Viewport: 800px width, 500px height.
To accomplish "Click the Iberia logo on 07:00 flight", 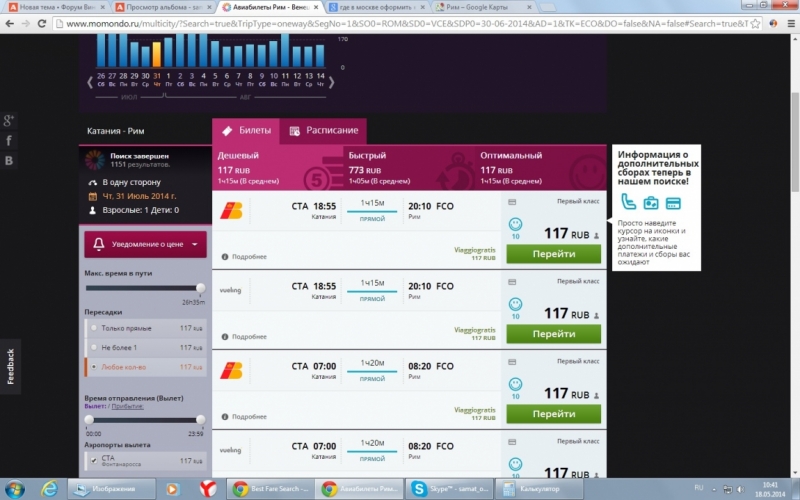I will pos(231,371).
